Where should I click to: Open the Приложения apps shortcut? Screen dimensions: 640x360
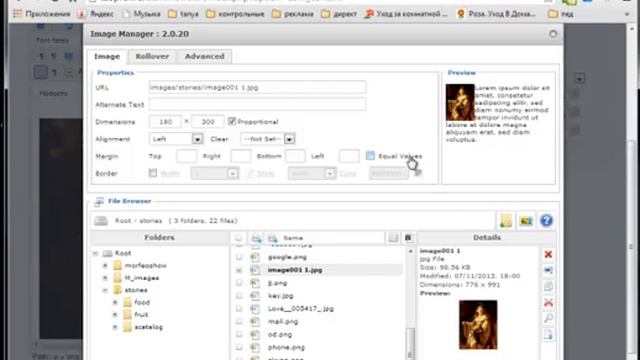42,14
